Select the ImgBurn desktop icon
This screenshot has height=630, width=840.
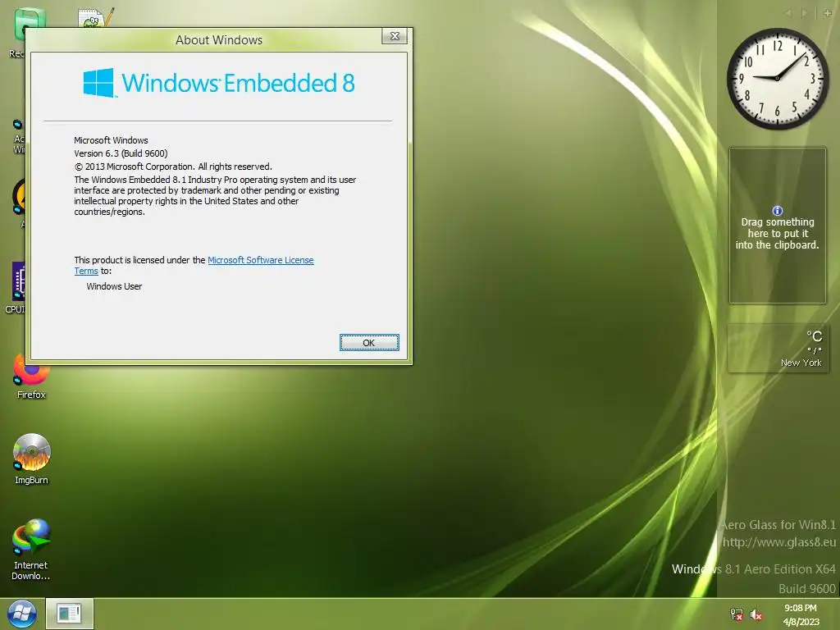click(x=31, y=459)
